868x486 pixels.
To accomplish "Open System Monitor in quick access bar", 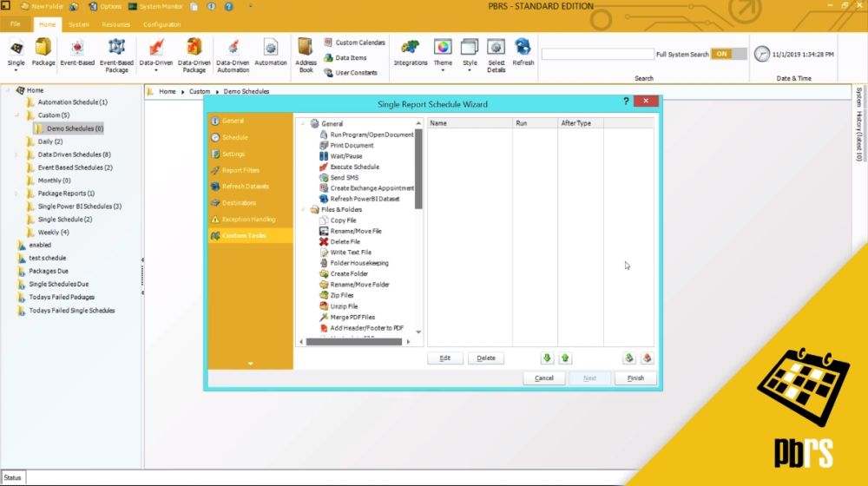I will pyautogui.click(x=155, y=7).
